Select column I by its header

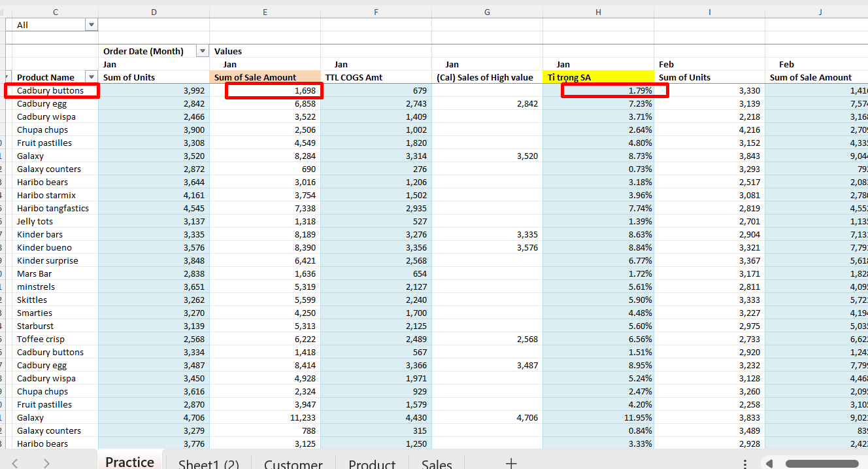click(709, 12)
